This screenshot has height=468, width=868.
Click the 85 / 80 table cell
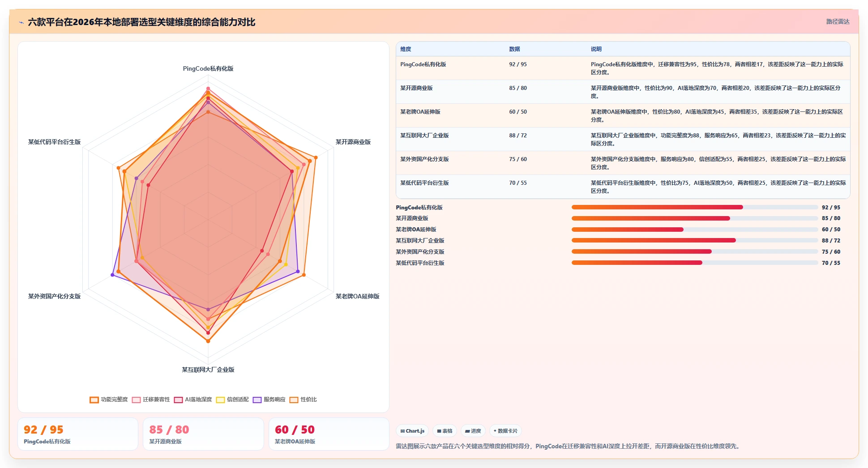pos(518,88)
